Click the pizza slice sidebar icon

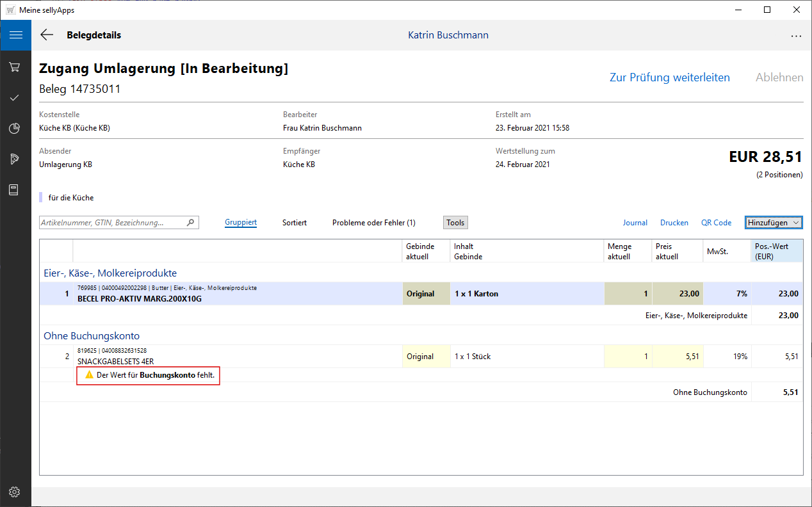click(x=15, y=159)
